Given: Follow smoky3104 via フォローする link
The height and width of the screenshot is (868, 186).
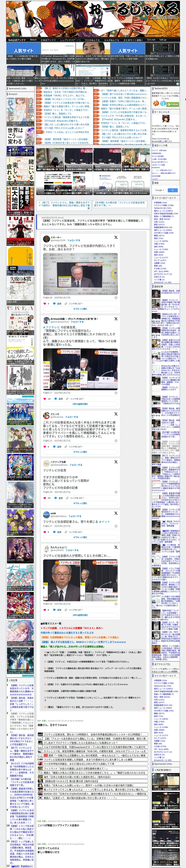Looking at the screenshot, I should click(74, 240).
